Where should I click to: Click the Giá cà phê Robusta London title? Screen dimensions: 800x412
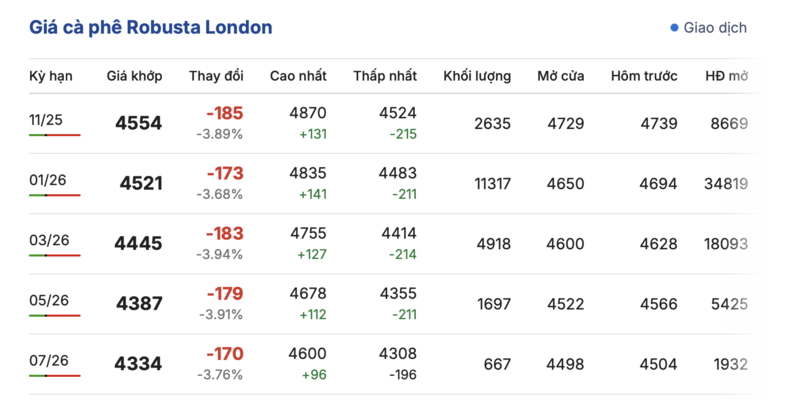click(151, 28)
